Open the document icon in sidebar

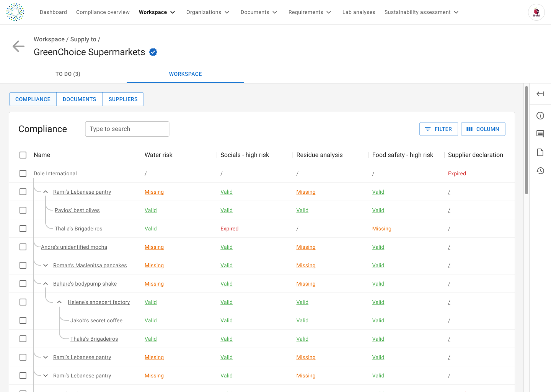coord(540,152)
